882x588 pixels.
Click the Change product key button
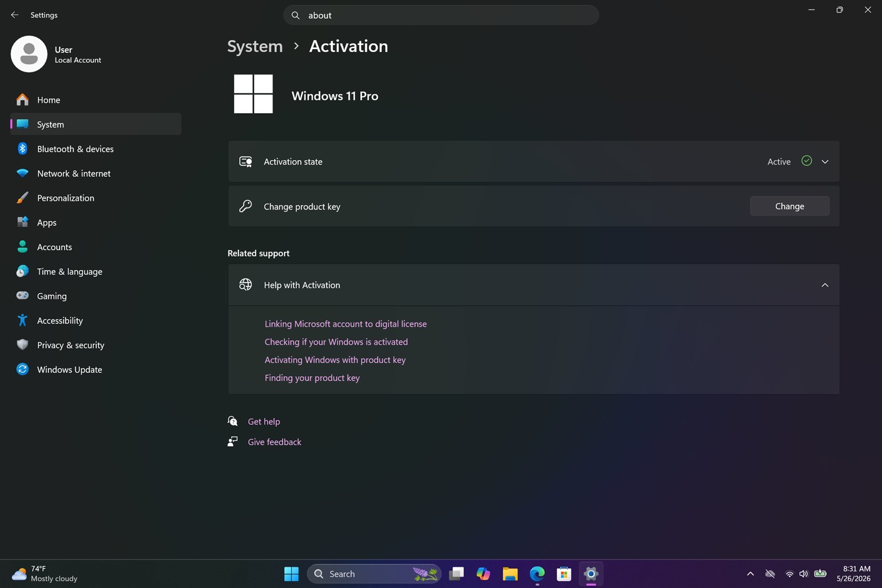point(789,206)
